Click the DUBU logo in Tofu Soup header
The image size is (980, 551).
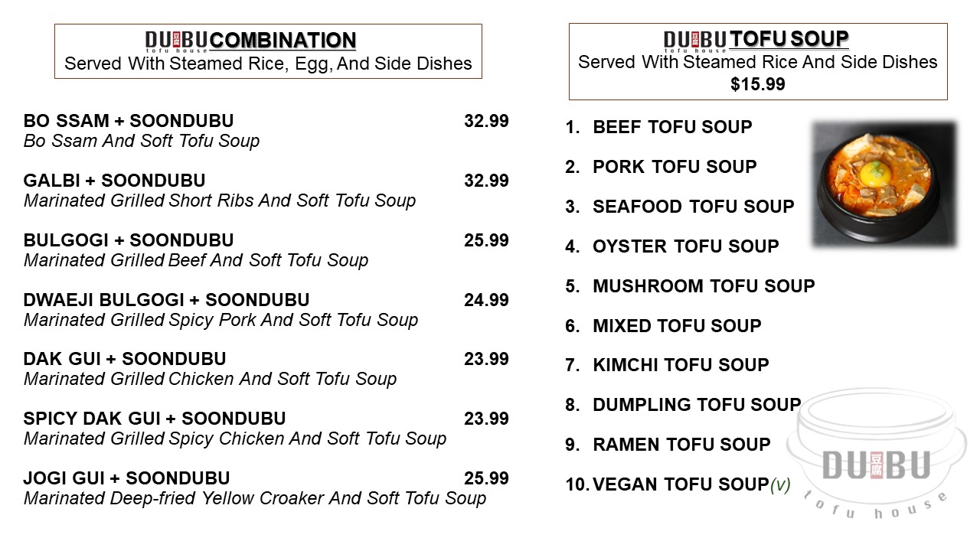click(x=694, y=40)
